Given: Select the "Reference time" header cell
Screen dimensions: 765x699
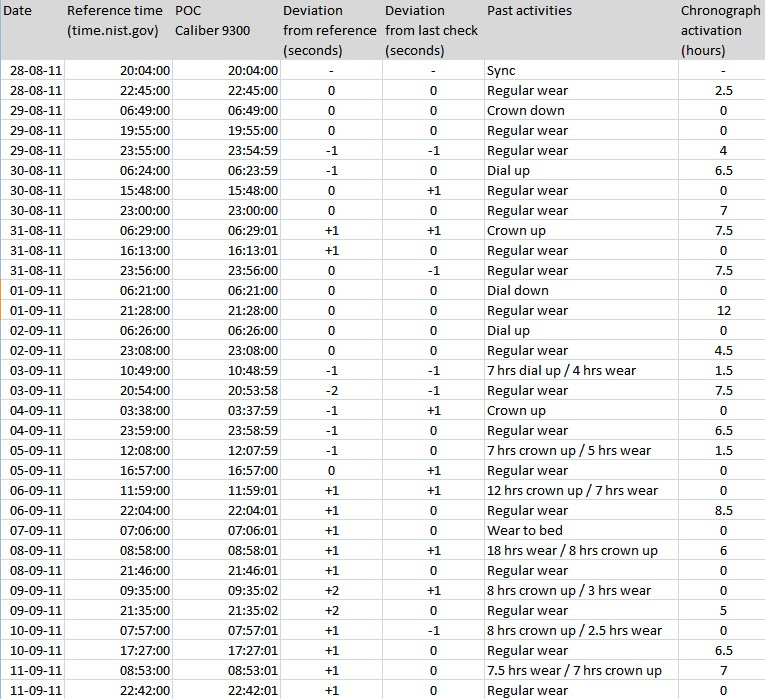Looking at the screenshot, I should click(114, 20).
